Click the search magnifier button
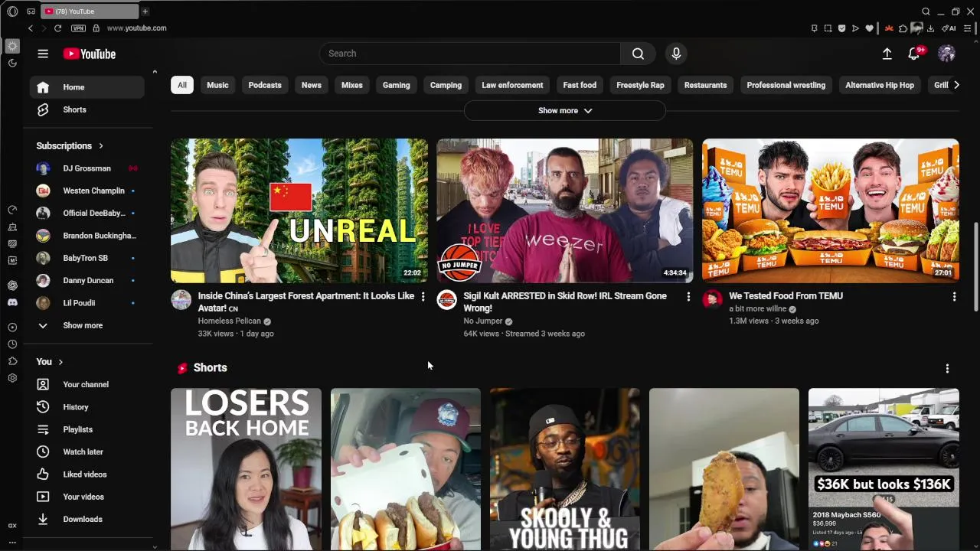This screenshot has width=980, height=551. click(638, 54)
